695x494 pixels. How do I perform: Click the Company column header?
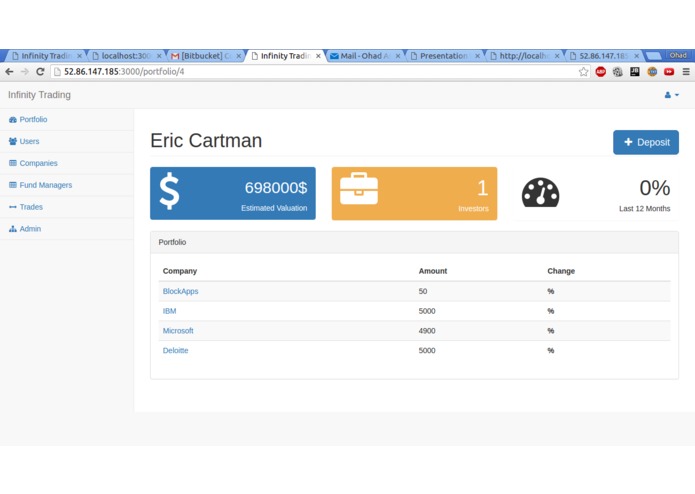[x=180, y=271]
